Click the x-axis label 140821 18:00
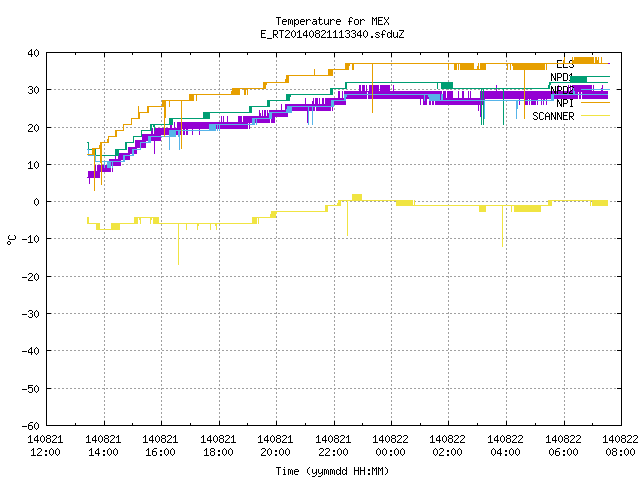This screenshot has width=640, height=480. 218,446
